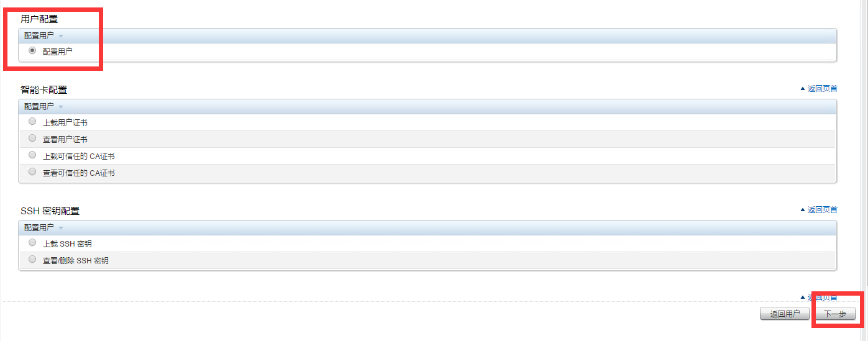This screenshot has width=868, height=341.
Task: Select the 配置用户 radio button
Action: click(32, 51)
